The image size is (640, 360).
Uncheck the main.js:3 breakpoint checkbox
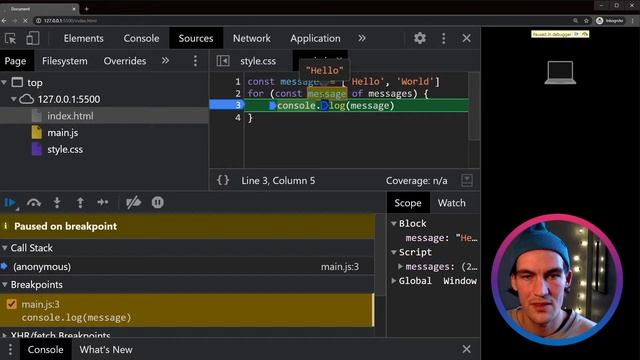11,304
